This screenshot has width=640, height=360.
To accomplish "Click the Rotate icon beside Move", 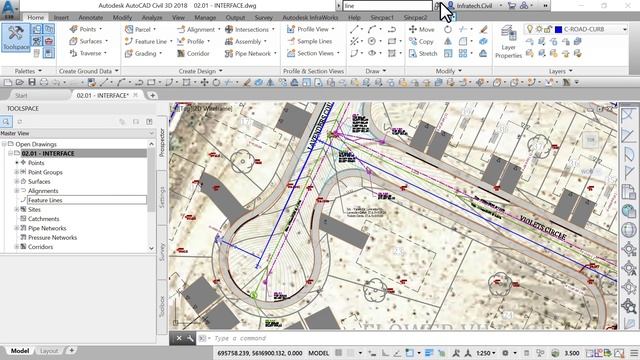I will coord(448,29).
